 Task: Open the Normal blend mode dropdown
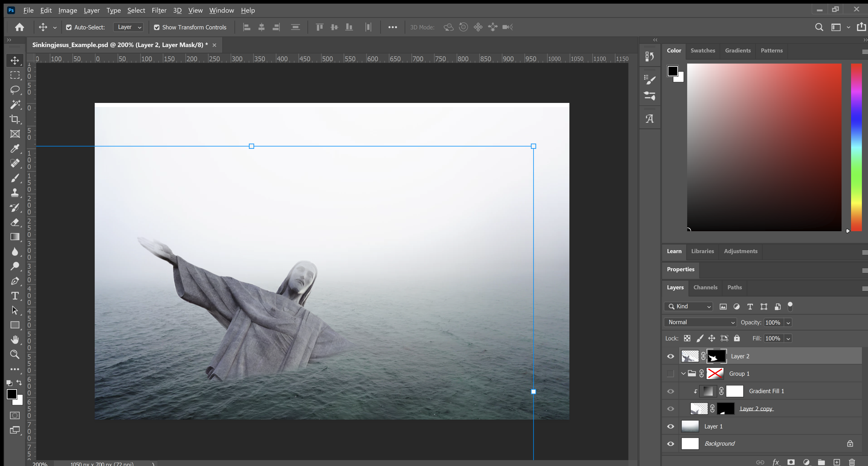[x=700, y=322]
